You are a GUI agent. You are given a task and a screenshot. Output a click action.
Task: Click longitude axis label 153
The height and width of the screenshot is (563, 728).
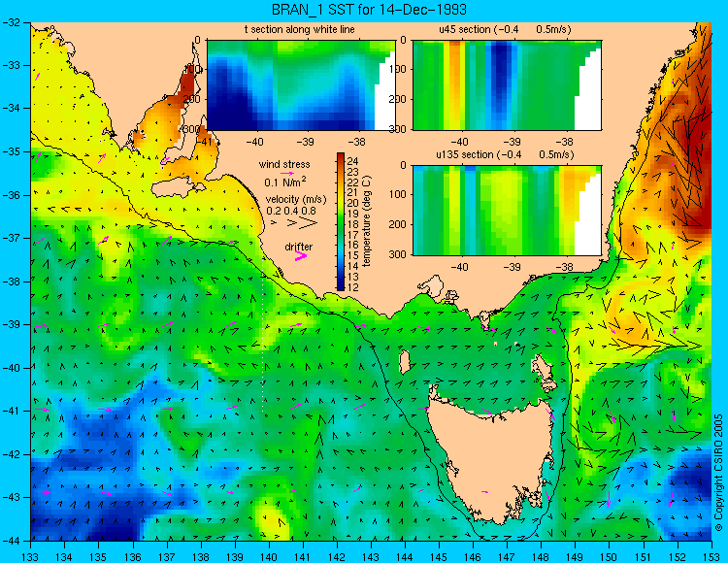711,556
